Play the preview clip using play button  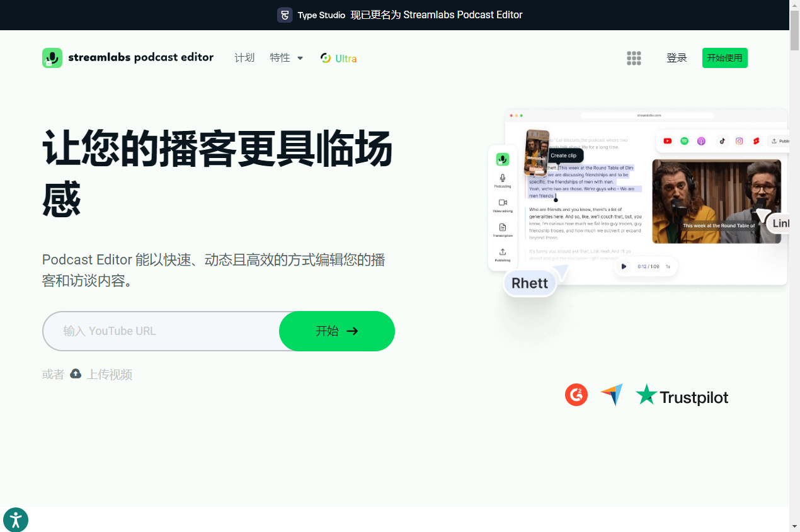click(624, 266)
